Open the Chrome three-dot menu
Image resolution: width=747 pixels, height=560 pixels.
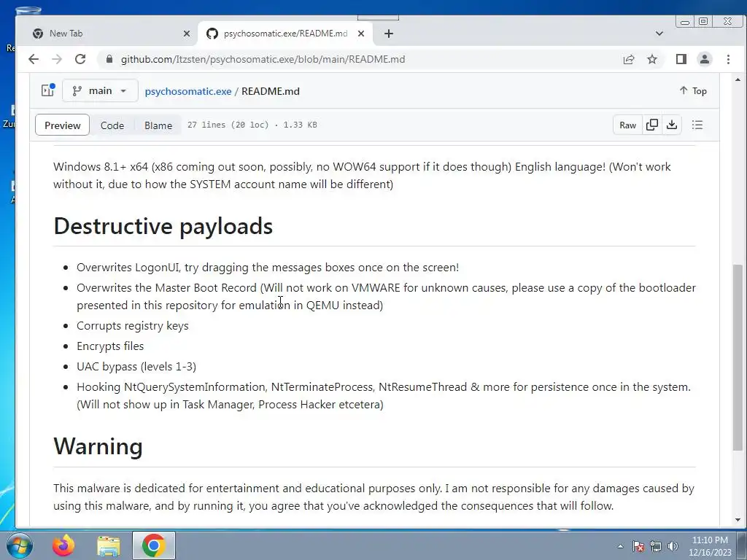(728, 59)
